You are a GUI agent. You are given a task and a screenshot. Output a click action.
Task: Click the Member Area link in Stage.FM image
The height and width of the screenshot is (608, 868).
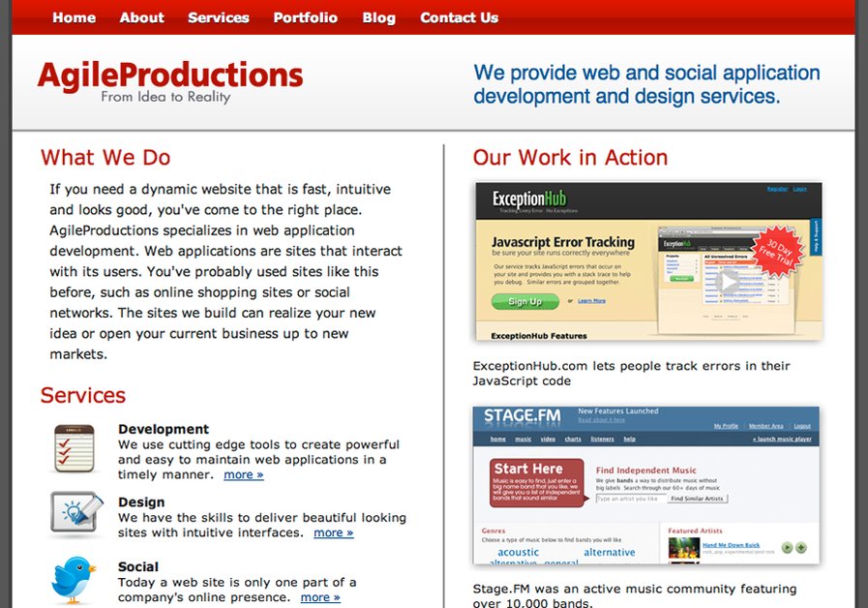click(765, 426)
